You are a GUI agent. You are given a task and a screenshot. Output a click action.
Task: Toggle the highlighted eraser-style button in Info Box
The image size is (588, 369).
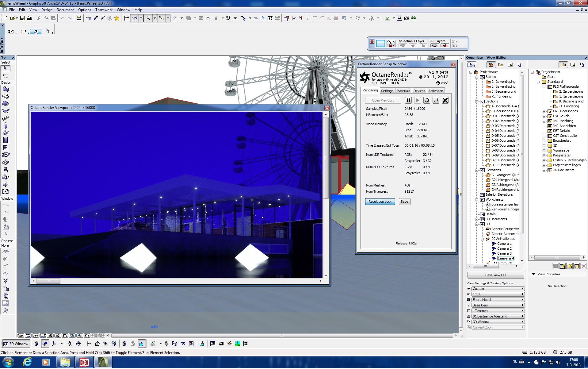click(36, 32)
